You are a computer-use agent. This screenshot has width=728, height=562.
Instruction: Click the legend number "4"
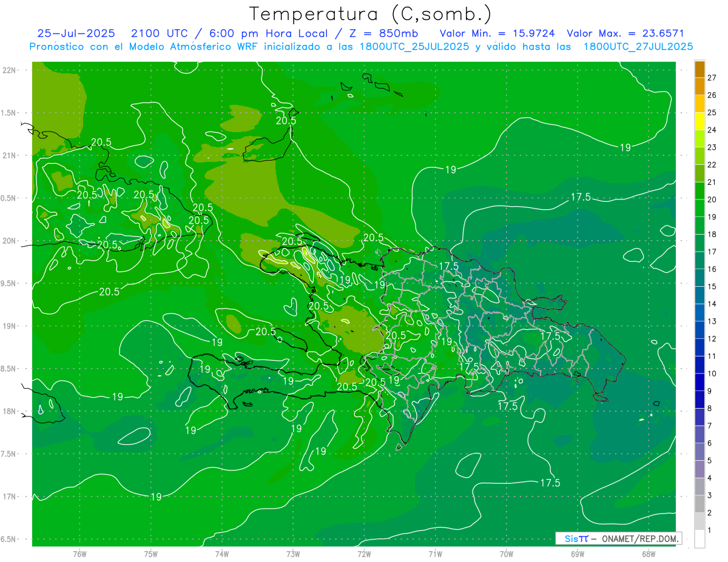[x=710, y=478]
